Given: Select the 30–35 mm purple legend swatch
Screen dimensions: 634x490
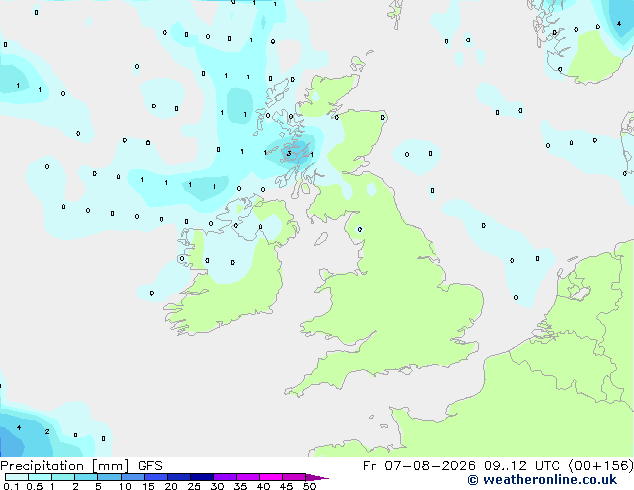Looking at the screenshot, I should pyautogui.click(x=224, y=477).
